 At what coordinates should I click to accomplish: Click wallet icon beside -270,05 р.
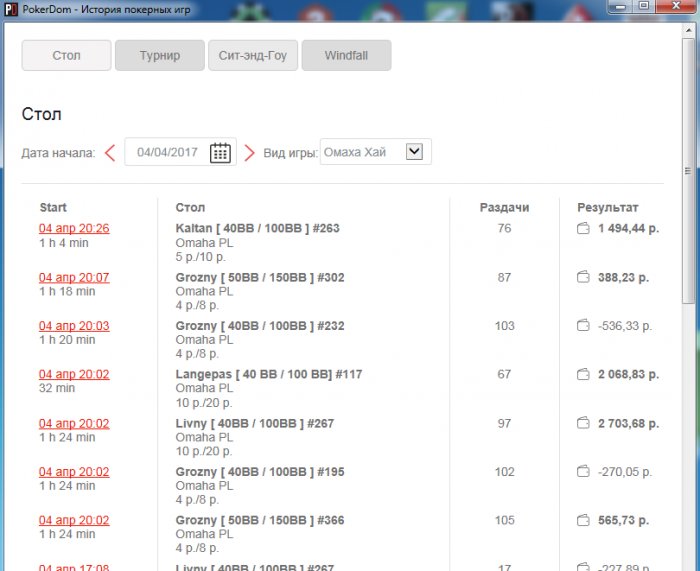(583, 471)
